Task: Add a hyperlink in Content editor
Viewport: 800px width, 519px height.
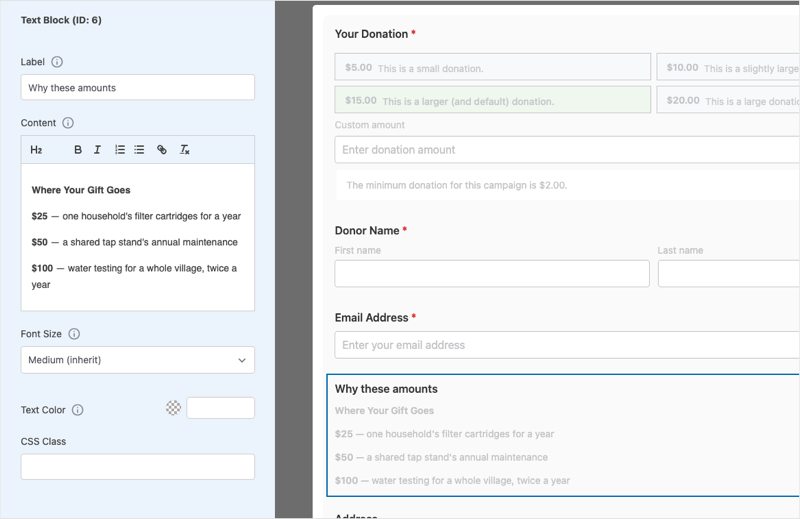Action: point(162,150)
